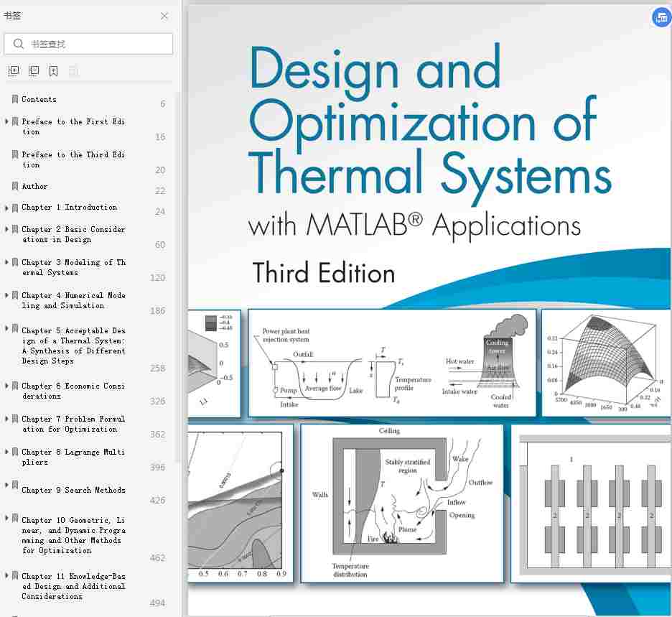Expand all bookmarks with the plus-box icon
This screenshot has width=672, height=617.
click(x=14, y=70)
